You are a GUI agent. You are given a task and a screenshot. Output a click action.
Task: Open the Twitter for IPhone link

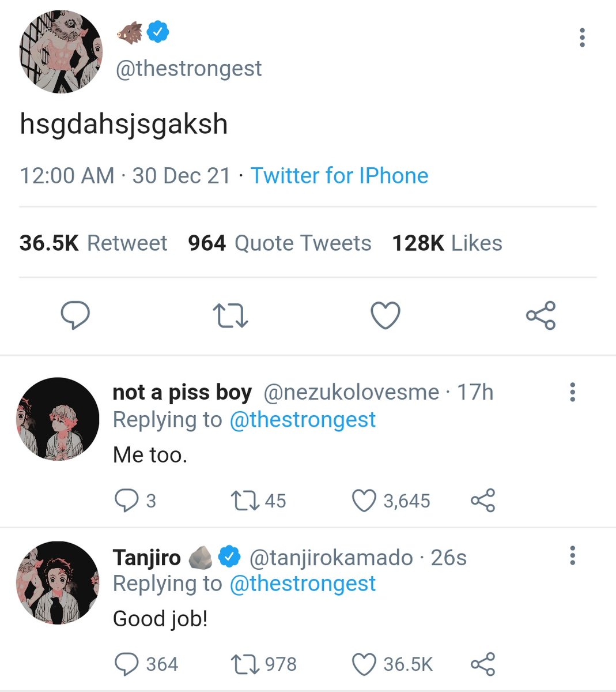click(339, 175)
